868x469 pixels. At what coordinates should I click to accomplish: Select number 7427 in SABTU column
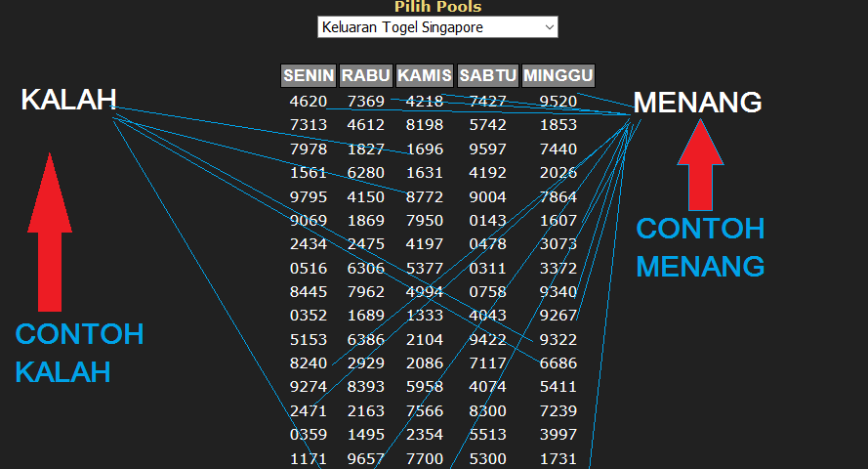coord(487,102)
